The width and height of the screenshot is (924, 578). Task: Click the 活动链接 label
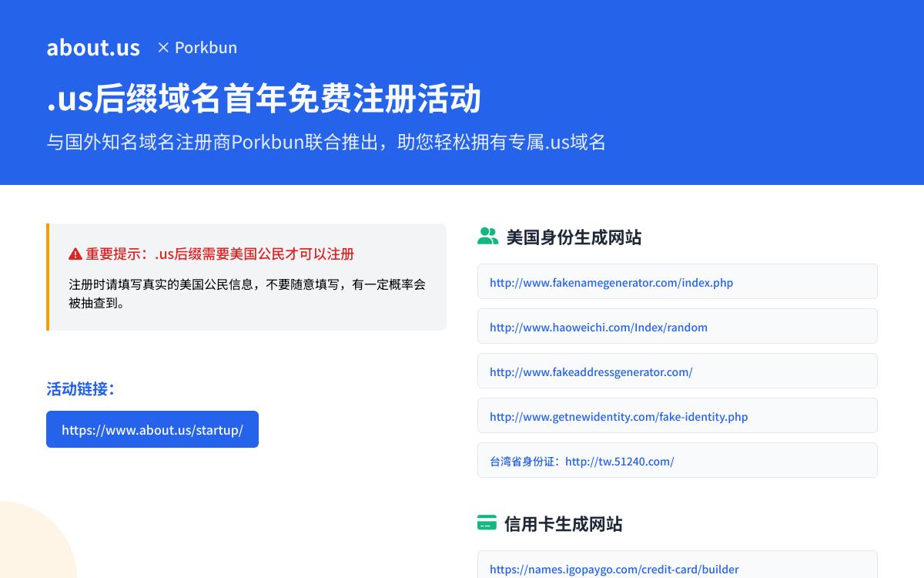coord(81,388)
